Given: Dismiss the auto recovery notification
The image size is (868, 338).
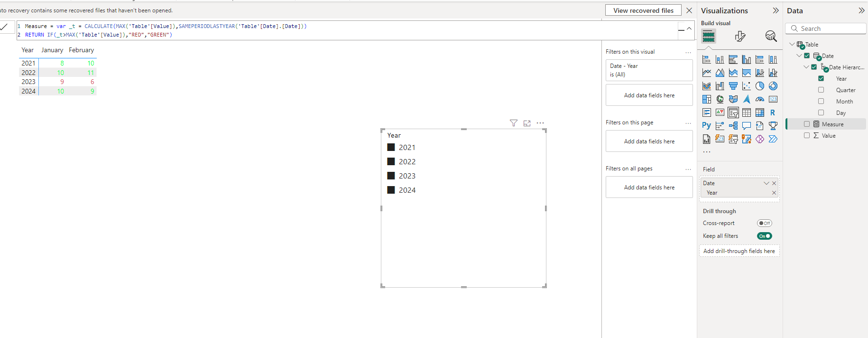Looking at the screenshot, I should pos(689,10).
